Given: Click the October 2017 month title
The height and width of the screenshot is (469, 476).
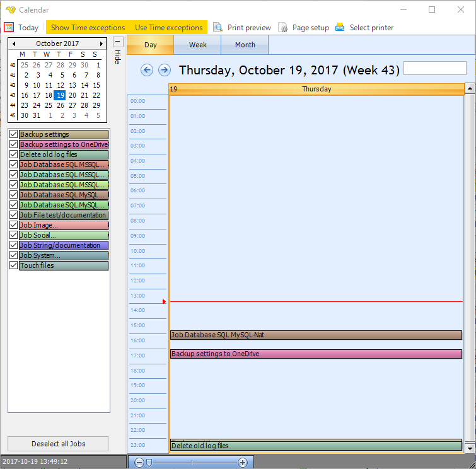Looking at the screenshot, I should [57, 43].
